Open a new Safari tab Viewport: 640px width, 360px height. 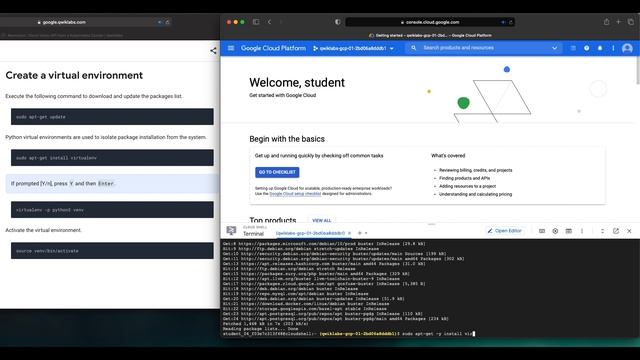pos(619,22)
